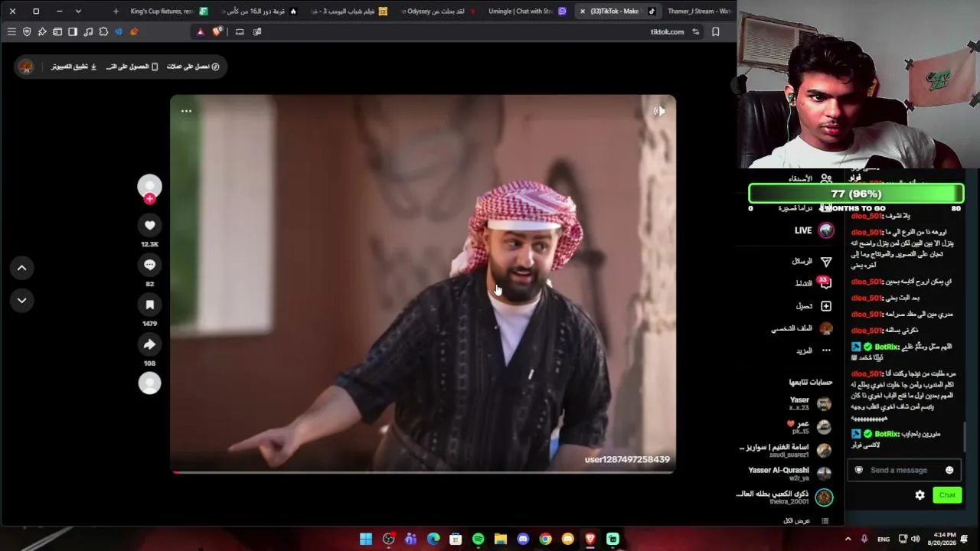Click the green Chat send button
This screenshot has width=980, height=551.
pos(947,495)
